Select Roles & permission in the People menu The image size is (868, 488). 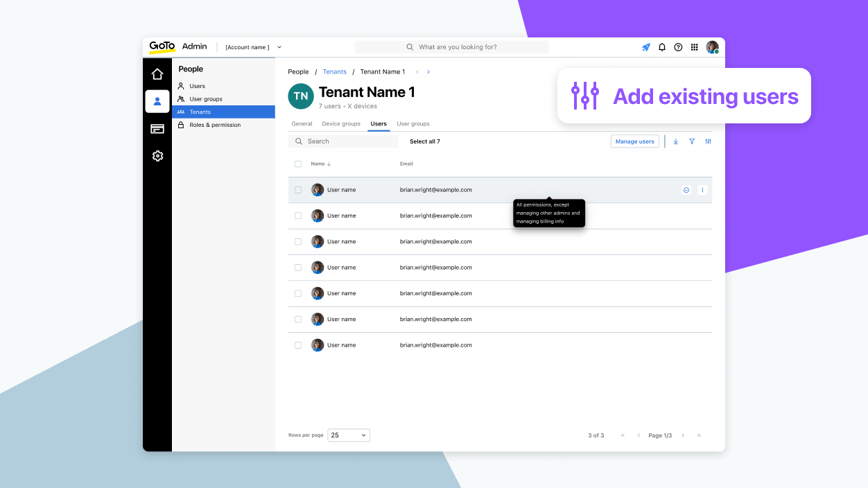(x=215, y=125)
